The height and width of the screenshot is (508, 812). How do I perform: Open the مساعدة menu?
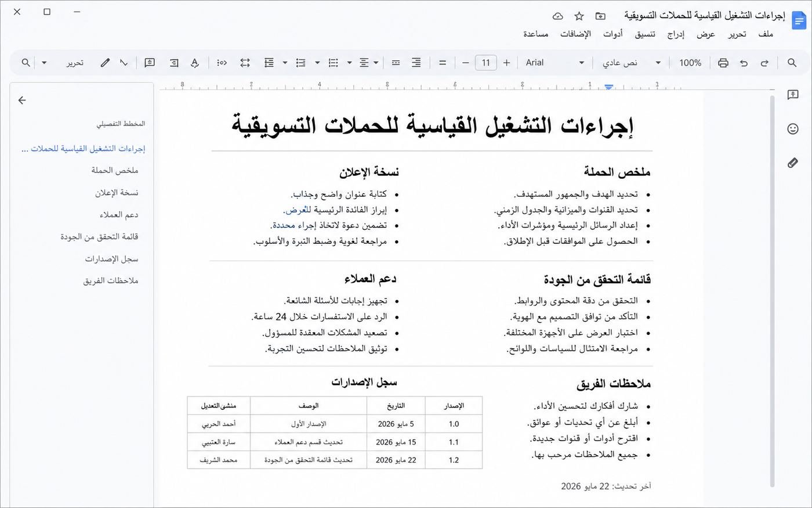(536, 34)
